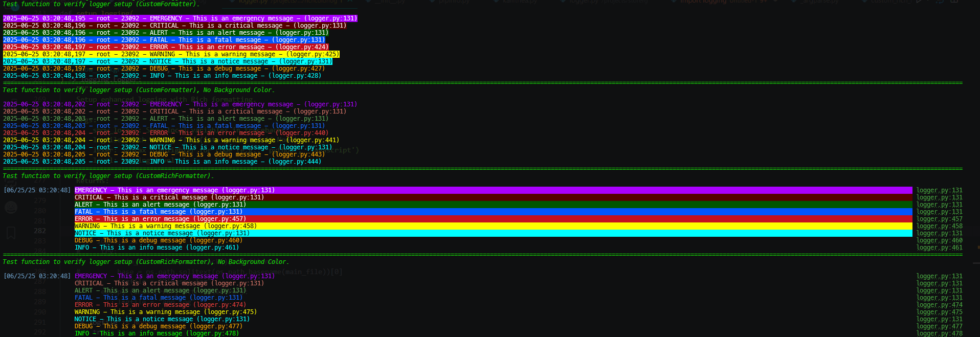Click INFO line ending (logger.py:428)
Image resolution: width=980 pixels, height=337 pixels.
click(162, 76)
